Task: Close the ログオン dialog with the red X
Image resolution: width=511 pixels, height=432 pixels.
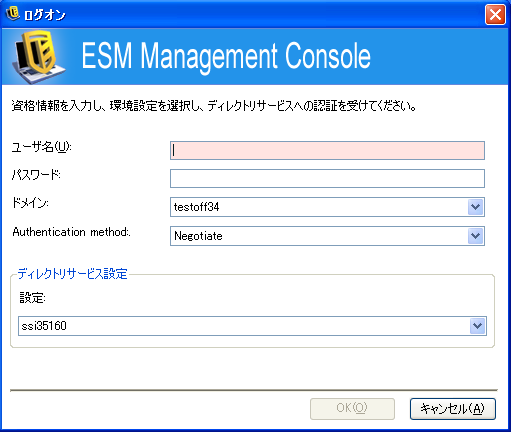Action: pos(495,14)
